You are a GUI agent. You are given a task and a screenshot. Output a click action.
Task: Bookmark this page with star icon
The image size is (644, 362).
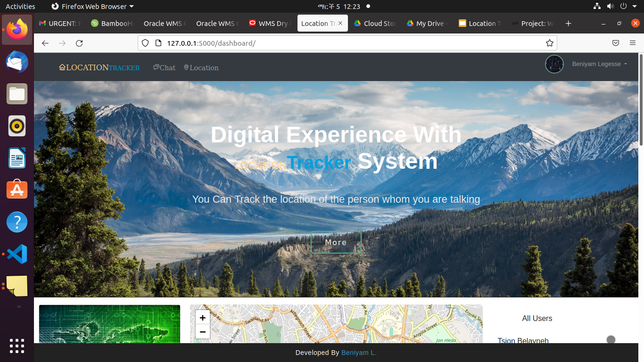(x=549, y=43)
